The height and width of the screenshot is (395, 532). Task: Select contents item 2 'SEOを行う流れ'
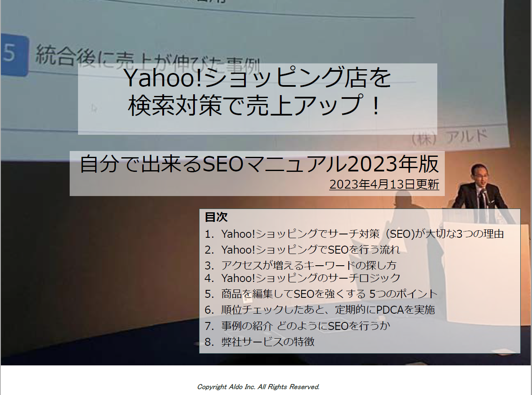tap(303, 250)
